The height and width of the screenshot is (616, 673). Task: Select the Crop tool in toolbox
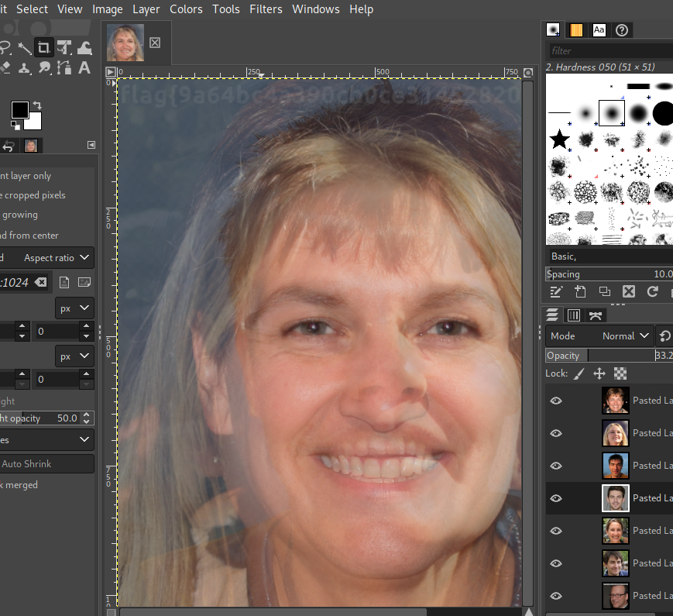tap(43, 48)
